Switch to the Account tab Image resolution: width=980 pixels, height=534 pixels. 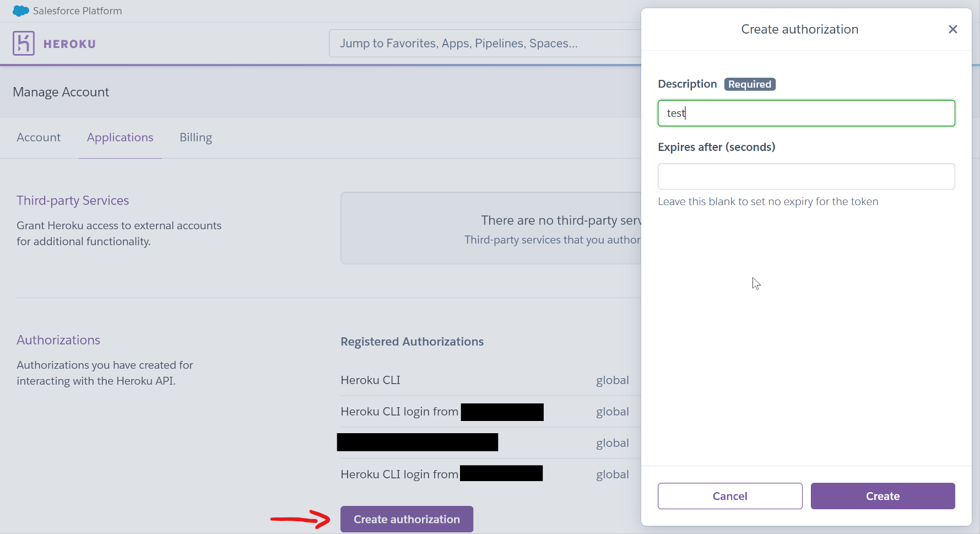click(39, 137)
